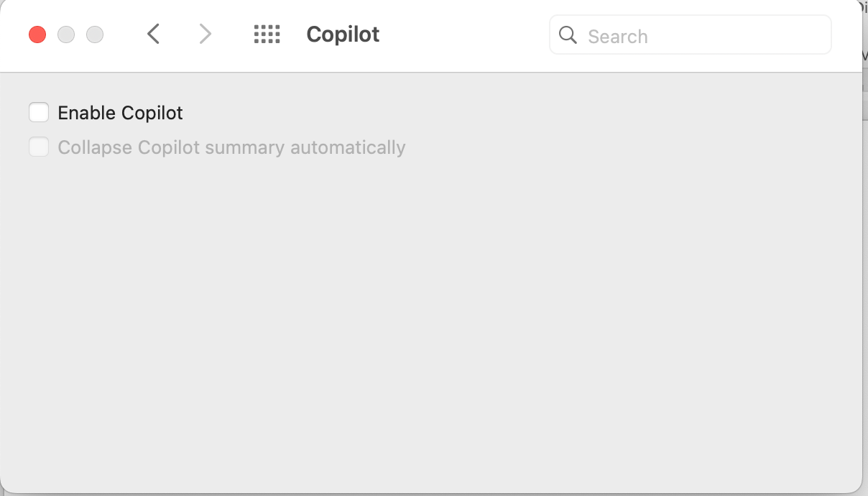868x496 pixels.
Task: Go forward using the right chevron
Action: 206,34
